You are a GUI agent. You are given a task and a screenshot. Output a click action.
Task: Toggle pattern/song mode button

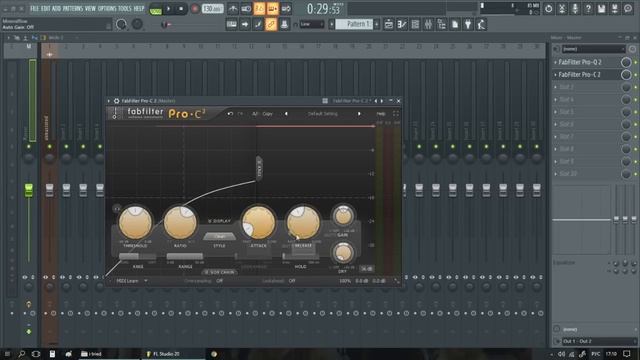(x=156, y=9)
